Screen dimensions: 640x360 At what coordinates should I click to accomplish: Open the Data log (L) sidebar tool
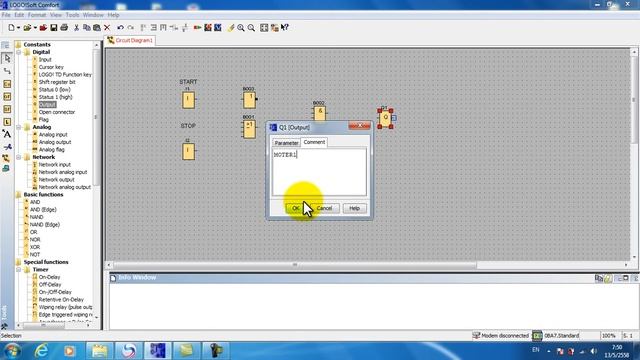[7, 122]
